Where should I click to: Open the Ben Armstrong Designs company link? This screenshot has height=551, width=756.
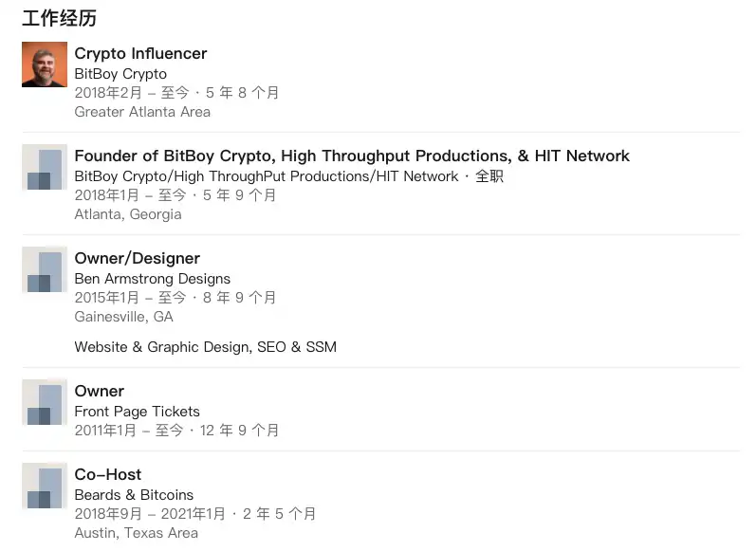pyautogui.click(x=153, y=279)
